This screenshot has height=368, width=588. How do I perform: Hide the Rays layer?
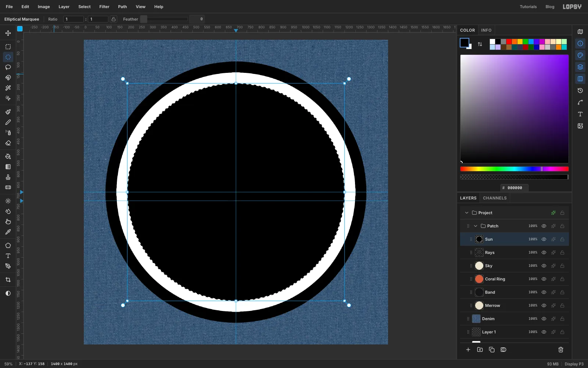(544, 252)
